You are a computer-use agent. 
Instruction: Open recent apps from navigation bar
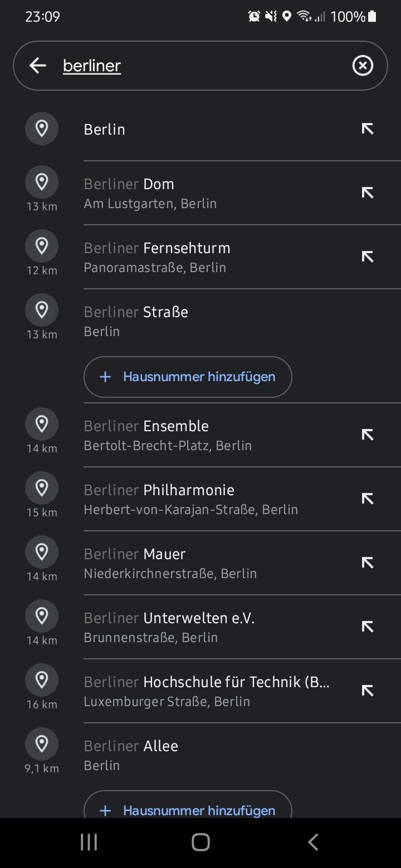pos(89,842)
